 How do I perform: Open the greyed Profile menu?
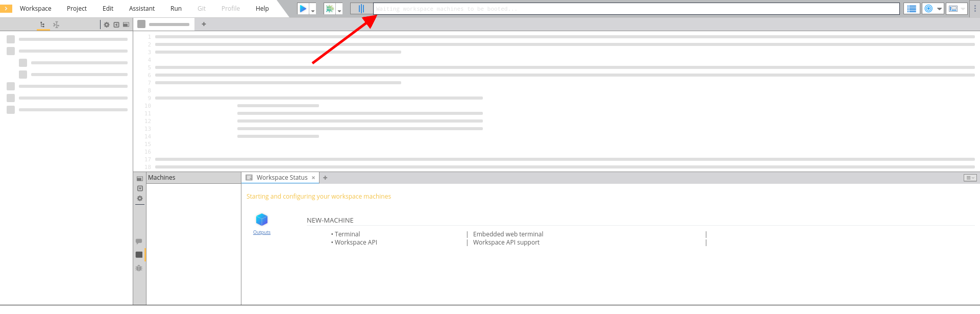[x=231, y=9]
